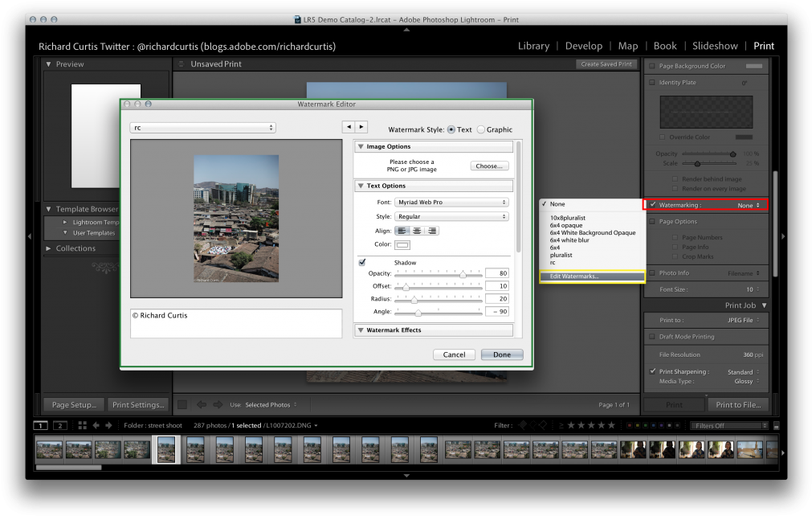The height and width of the screenshot is (516, 812).
Task: Click the Done button
Action: (x=502, y=354)
